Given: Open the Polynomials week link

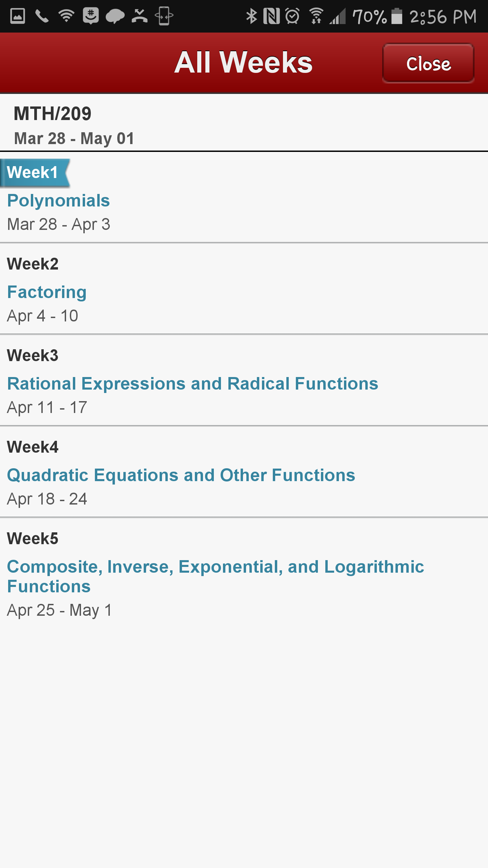Looking at the screenshot, I should [x=58, y=200].
